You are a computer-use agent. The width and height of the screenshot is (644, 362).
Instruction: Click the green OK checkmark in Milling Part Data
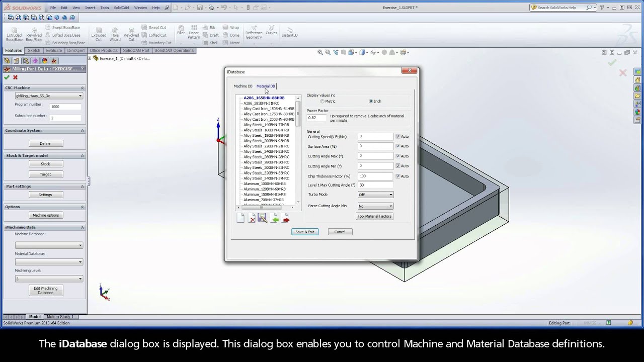tap(7, 77)
